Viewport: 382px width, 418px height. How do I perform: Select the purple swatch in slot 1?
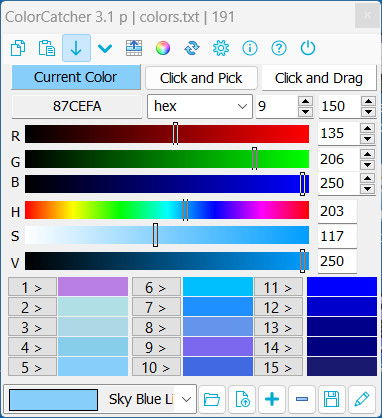(93, 287)
